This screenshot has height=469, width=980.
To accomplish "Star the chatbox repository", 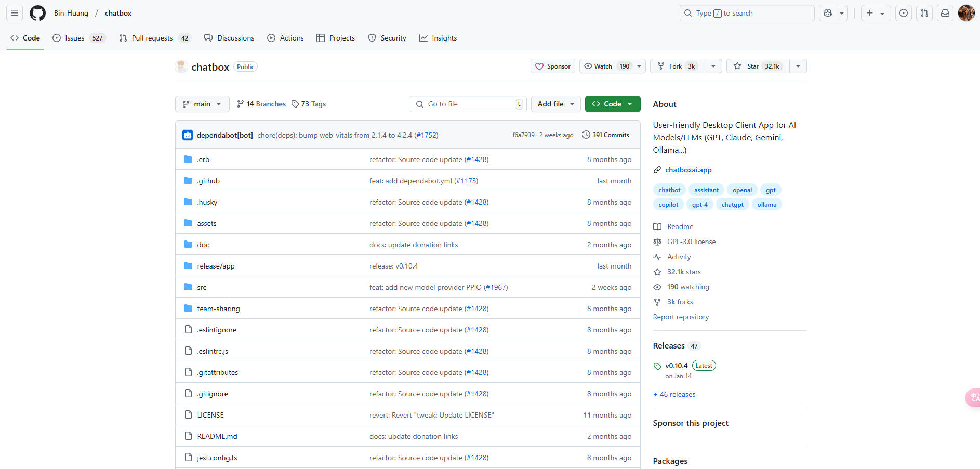I will pyautogui.click(x=758, y=66).
